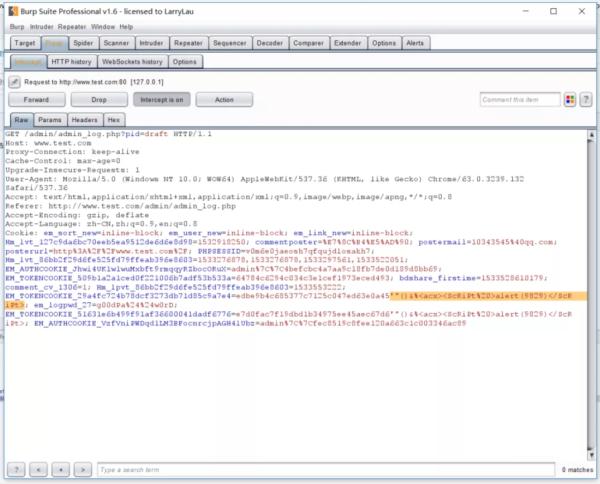Select the Headers view tab

(84, 119)
